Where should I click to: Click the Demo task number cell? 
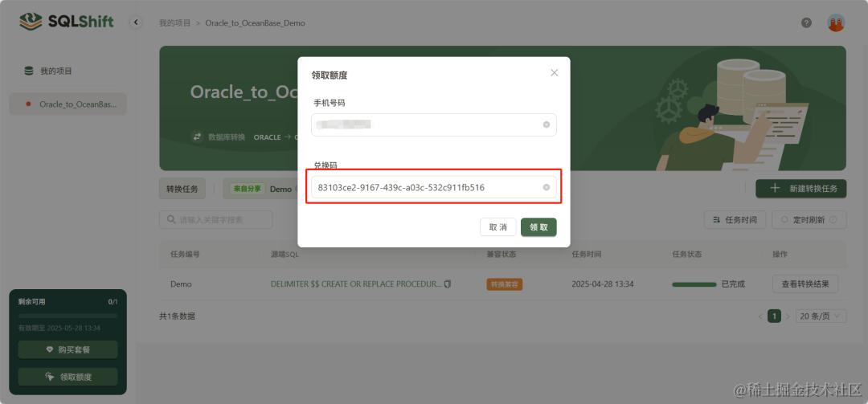click(181, 284)
